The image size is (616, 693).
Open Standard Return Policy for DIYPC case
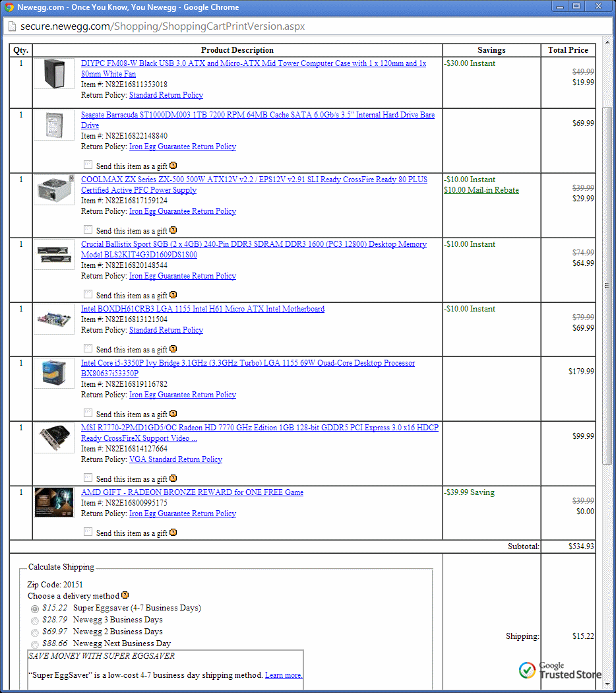click(166, 95)
